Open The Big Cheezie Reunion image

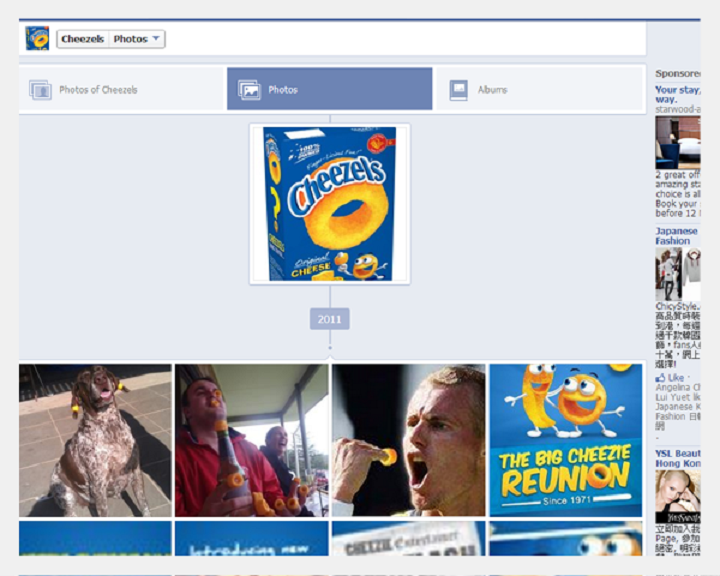[566, 440]
